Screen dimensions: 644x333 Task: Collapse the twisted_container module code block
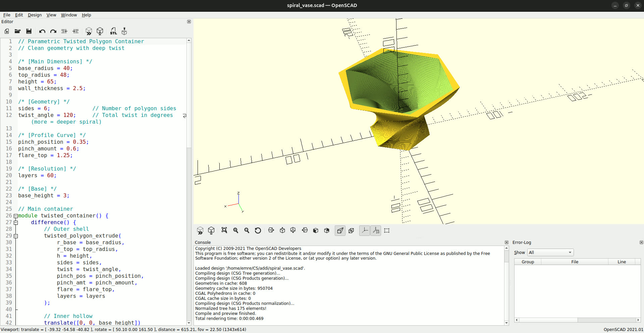click(15, 216)
